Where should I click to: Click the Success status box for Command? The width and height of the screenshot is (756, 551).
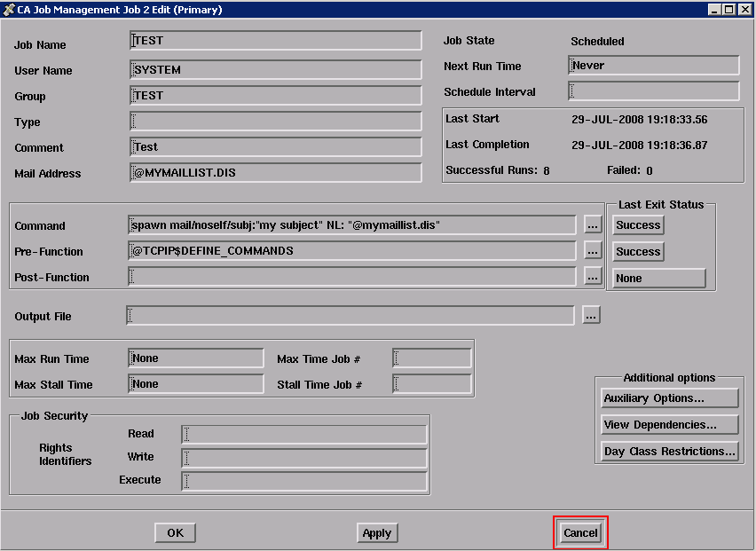(x=637, y=224)
